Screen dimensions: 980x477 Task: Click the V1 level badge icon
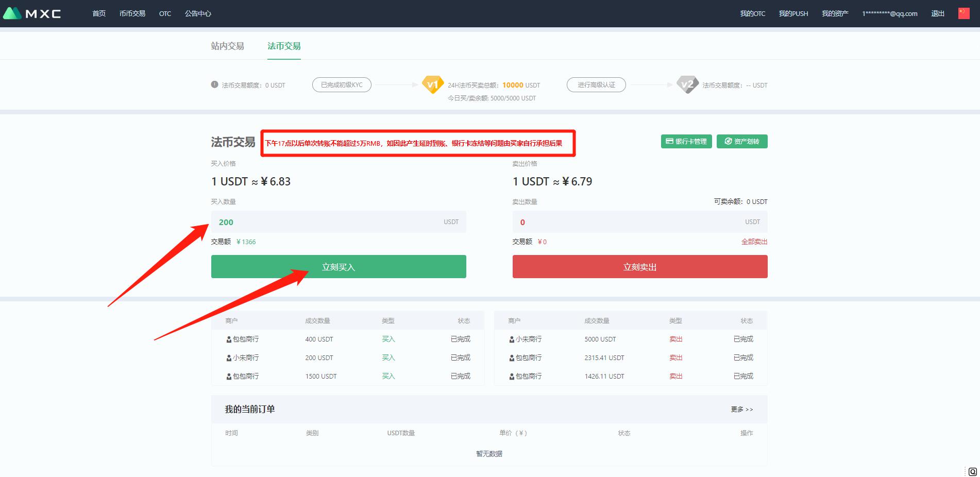[x=433, y=84]
